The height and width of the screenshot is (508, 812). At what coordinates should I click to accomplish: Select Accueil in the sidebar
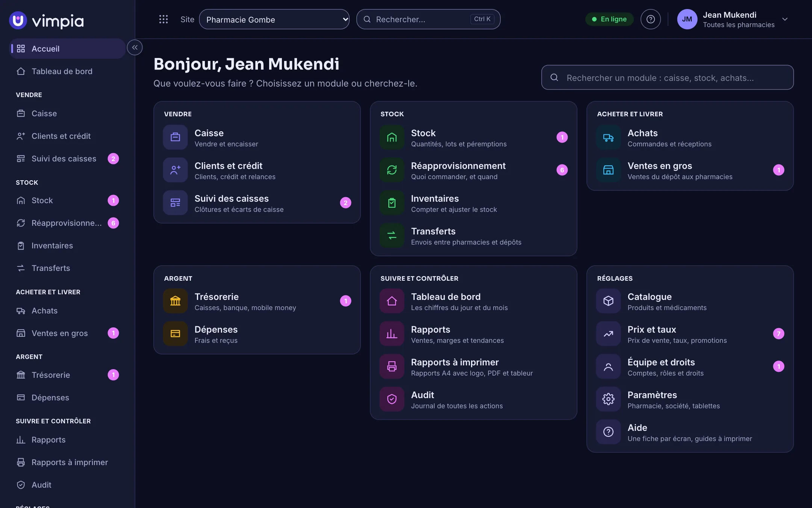click(67, 49)
